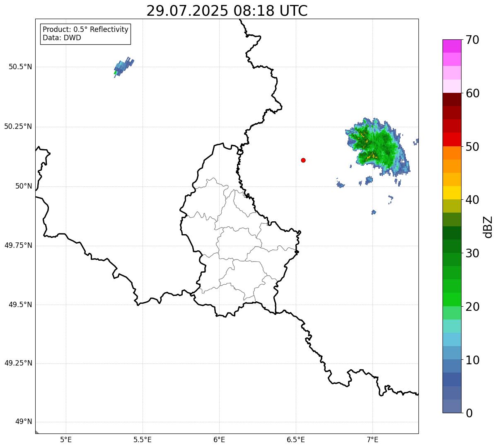
Task: Click the red location marker dot
Action: pos(303,160)
